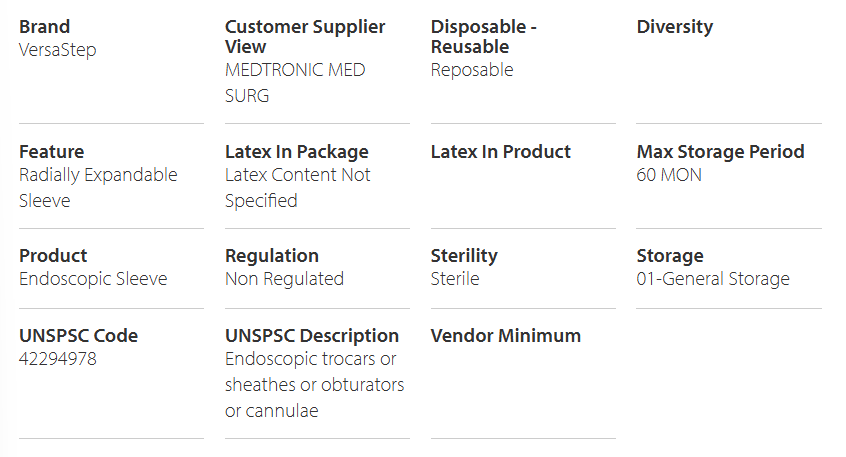Click the Endoscopic Sleeve product value
The width and height of the screenshot is (846, 457).
93,279
